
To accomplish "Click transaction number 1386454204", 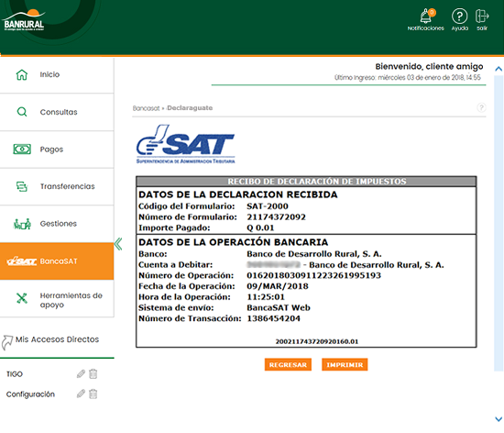I will tap(273, 318).
